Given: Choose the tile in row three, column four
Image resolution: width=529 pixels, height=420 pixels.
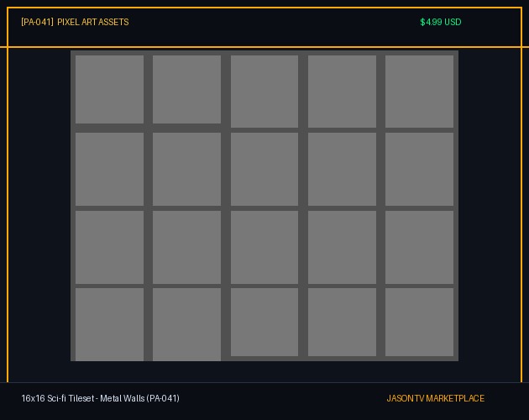Looking at the screenshot, I should (x=342, y=248).
